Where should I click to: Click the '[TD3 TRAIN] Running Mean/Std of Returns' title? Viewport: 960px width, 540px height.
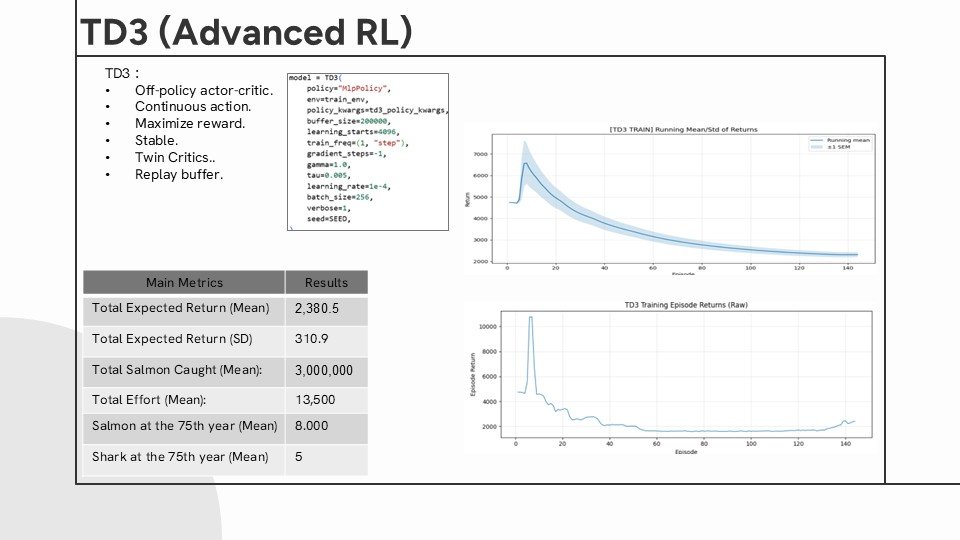click(683, 130)
